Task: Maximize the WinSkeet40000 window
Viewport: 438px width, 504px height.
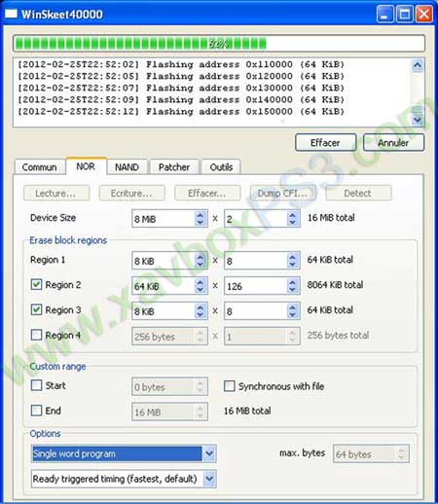Action: 405,15
